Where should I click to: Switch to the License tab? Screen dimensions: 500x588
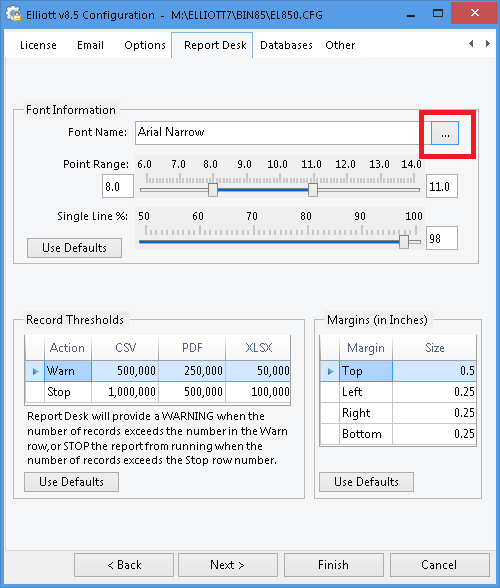pos(38,45)
